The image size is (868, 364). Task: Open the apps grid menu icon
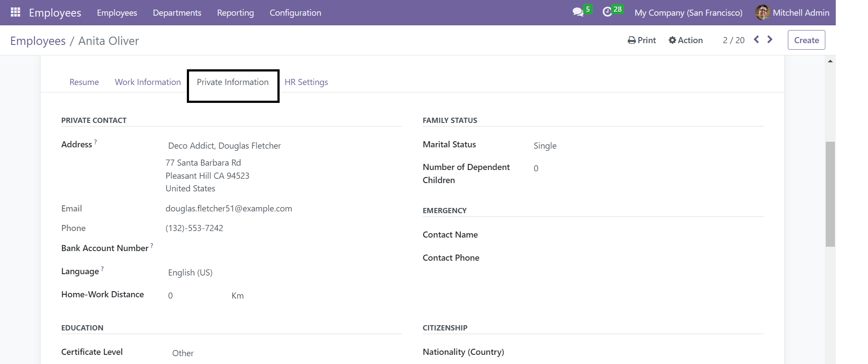click(16, 12)
